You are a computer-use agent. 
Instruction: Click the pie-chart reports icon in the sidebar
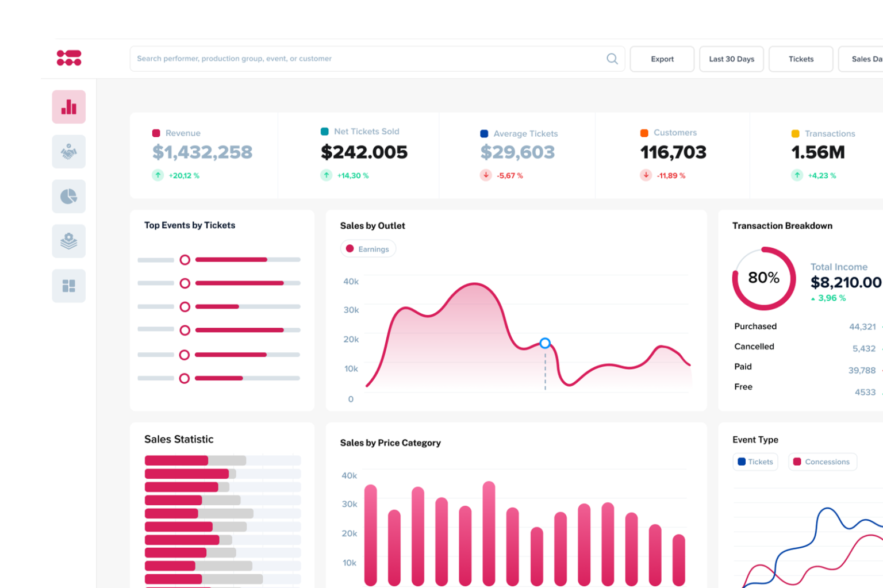68,196
